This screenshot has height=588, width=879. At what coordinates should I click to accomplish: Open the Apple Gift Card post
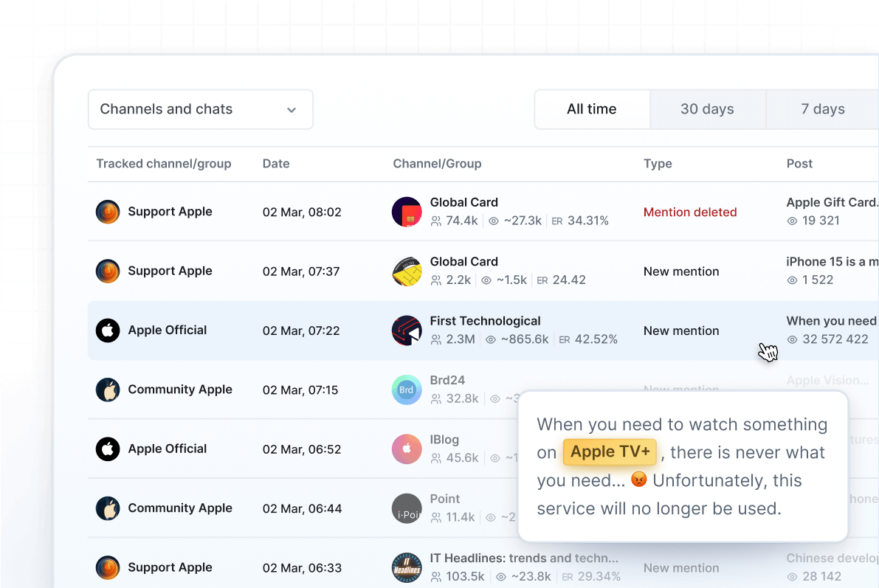832,202
